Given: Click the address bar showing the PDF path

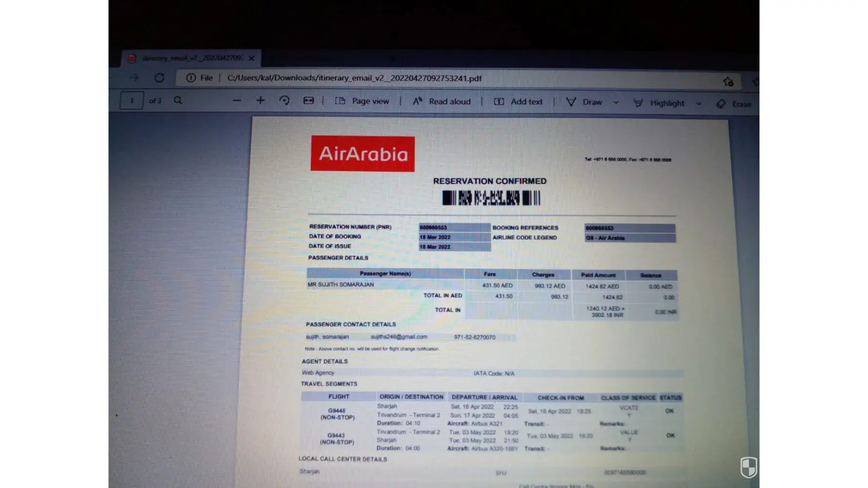Looking at the screenshot, I should 354,78.
